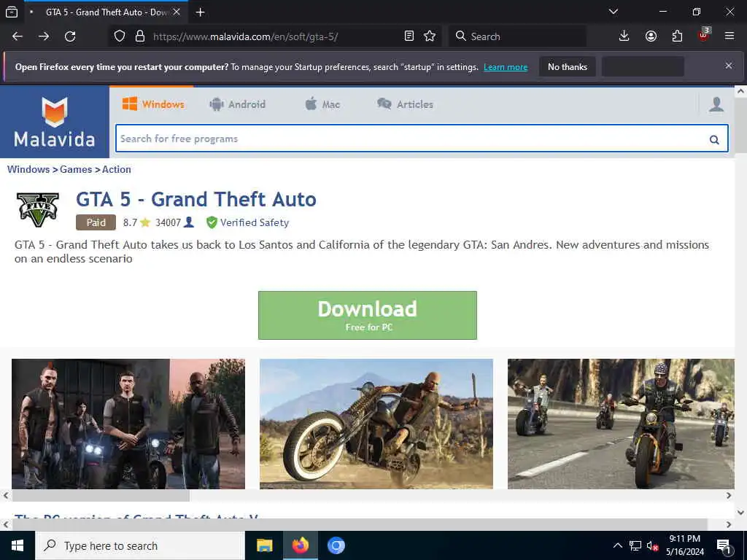
Task: Reload the current page
Action: pyautogui.click(x=70, y=36)
